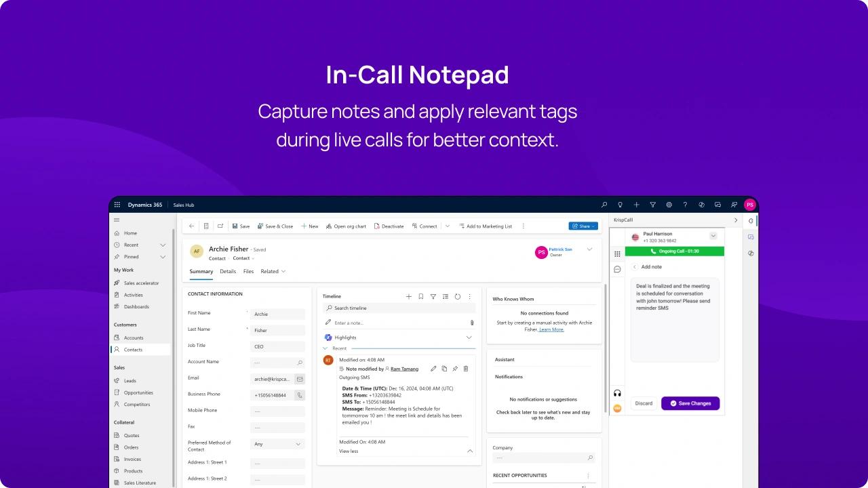Copy the Outgoing SMS note

pos(444,369)
